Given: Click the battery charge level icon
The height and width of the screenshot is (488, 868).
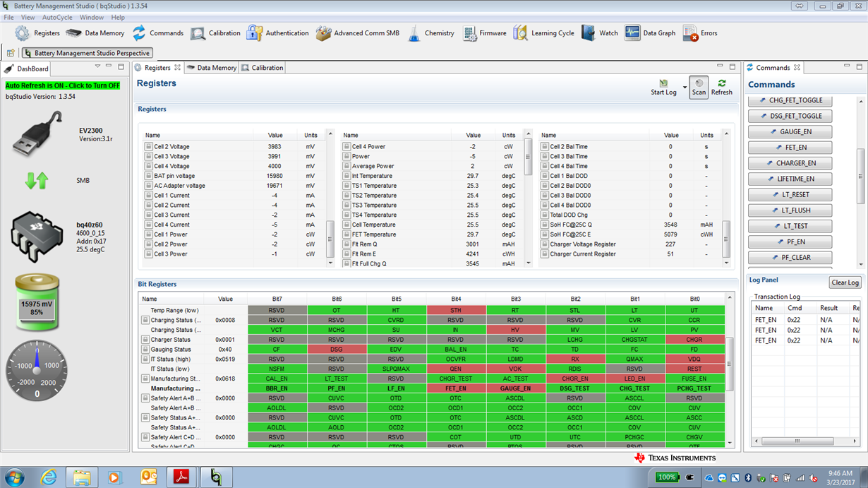Looking at the screenshot, I should (37, 304).
